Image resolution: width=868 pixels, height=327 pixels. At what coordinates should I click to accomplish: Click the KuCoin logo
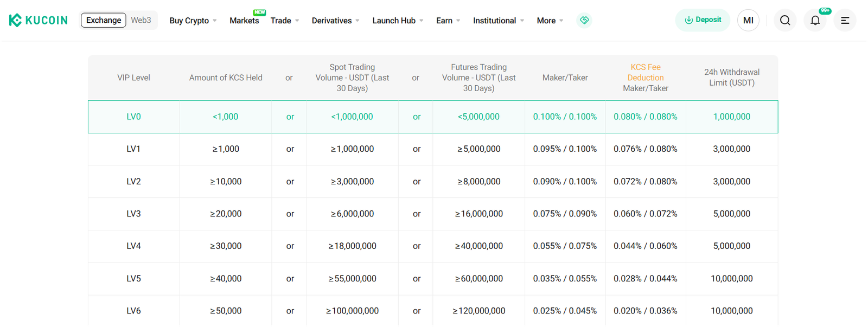click(x=39, y=20)
